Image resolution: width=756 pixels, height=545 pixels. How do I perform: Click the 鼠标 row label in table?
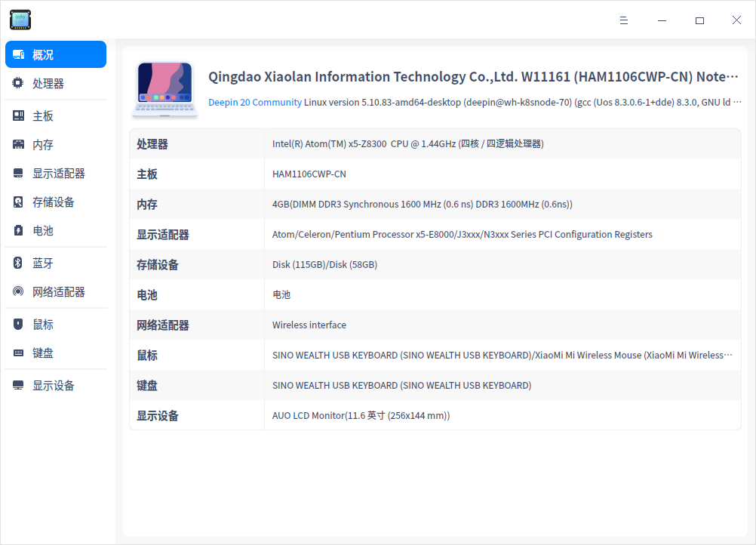click(x=147, y=356)
